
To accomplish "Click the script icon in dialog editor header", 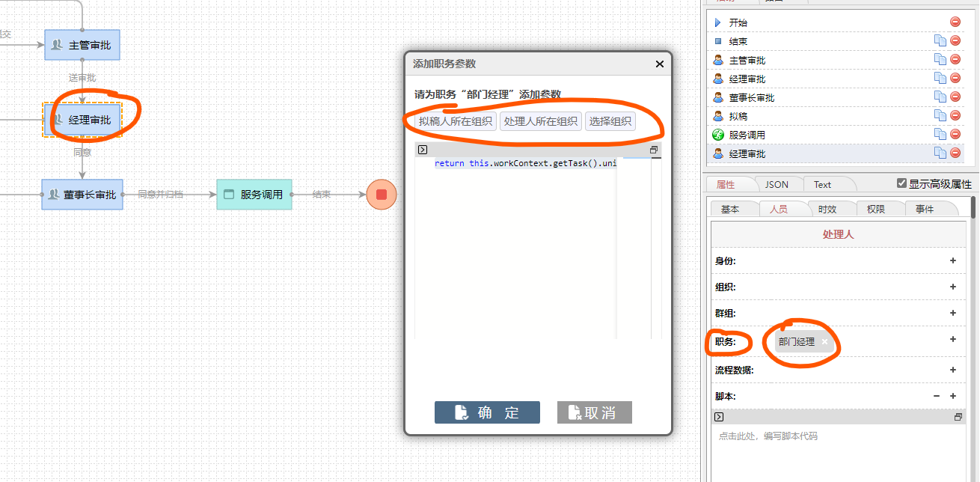I will [x=423, y=150].
